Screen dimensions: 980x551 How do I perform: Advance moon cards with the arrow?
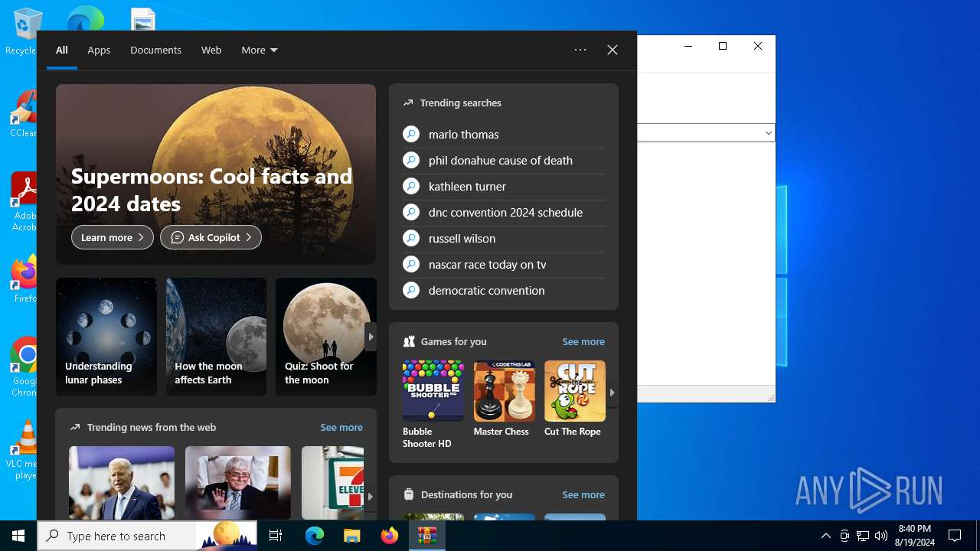[x=371, y=337]
